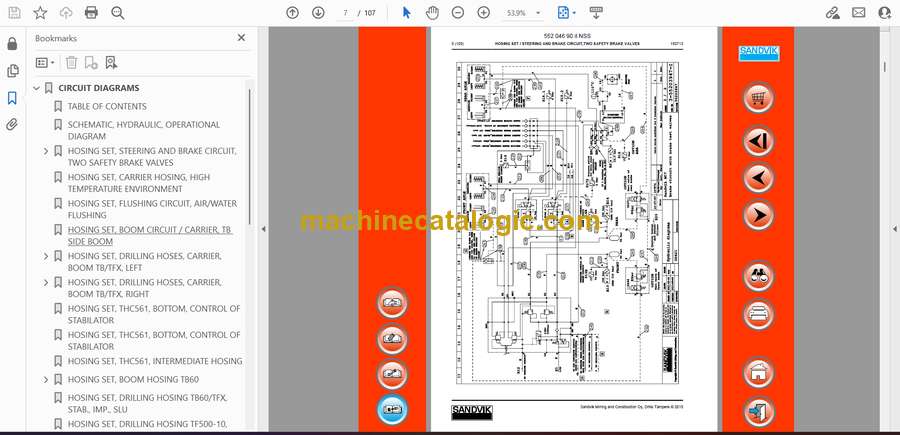Click the read mode keyboard icon
900x435 pixels.
pyautogui.click(x=596, y=13)
